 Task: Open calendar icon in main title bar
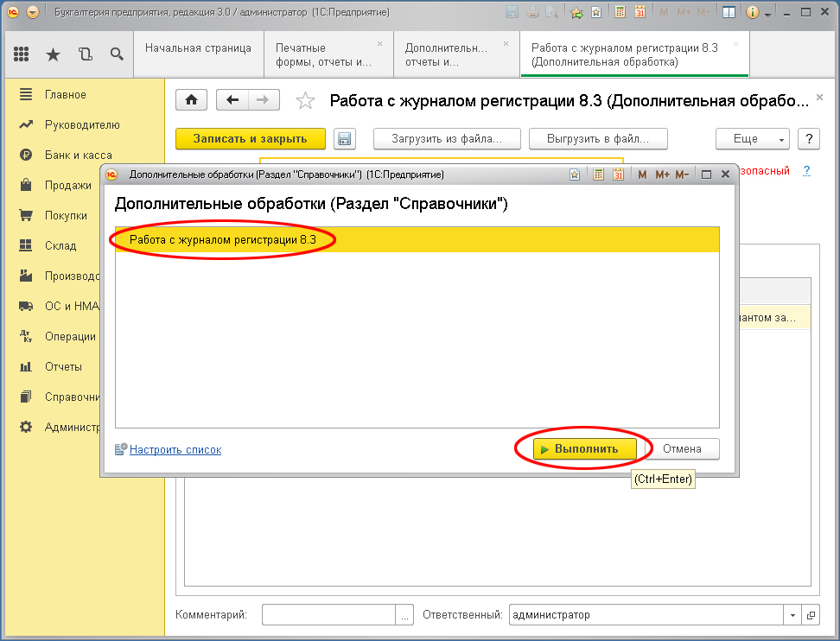pyautogui.click(x=640, y=12)
